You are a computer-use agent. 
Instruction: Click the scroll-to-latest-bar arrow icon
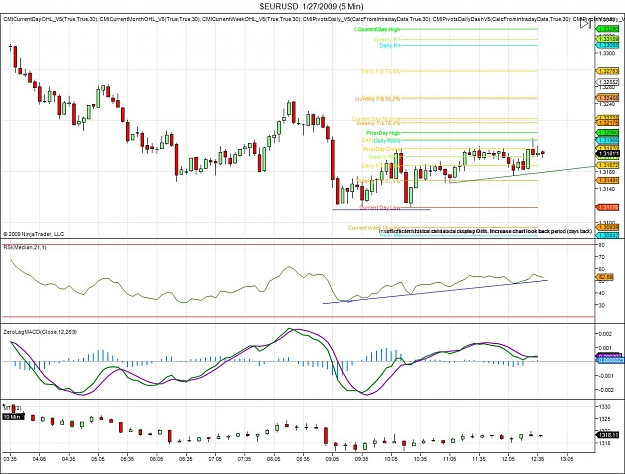point(585,24)
